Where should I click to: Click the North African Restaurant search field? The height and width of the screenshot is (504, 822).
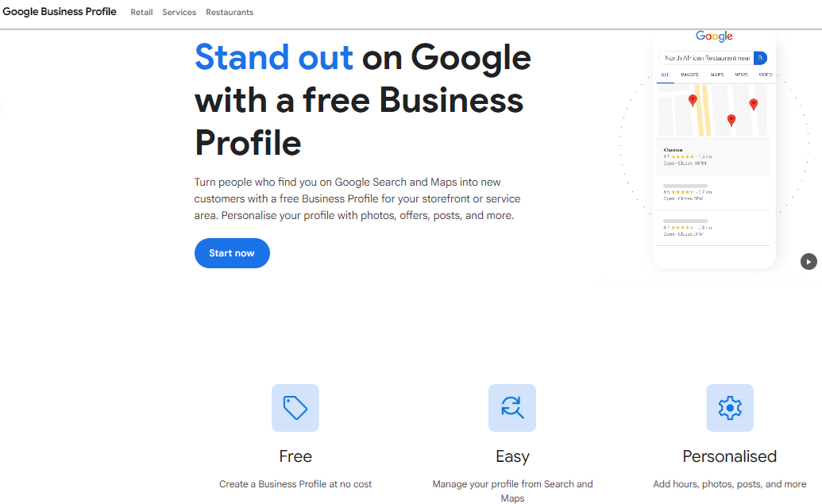pyautogui.click(x=706, y=58)
